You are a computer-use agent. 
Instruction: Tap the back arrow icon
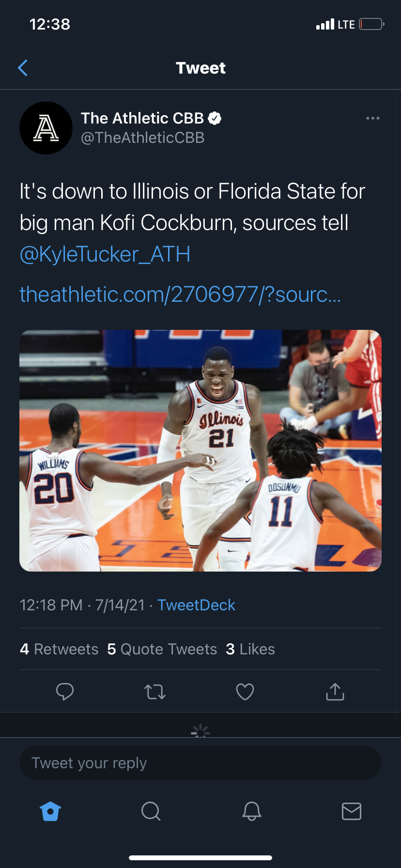click(x=23, y=68)
